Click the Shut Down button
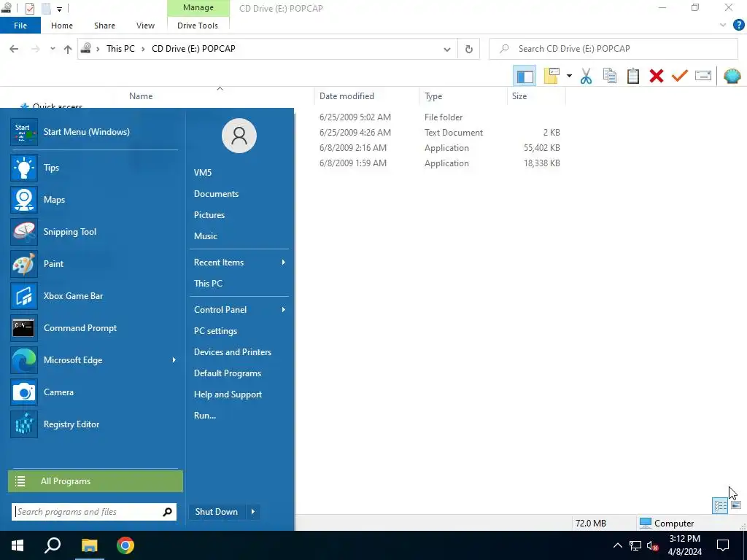Screen dimensions: 747x560 [217, 512]
